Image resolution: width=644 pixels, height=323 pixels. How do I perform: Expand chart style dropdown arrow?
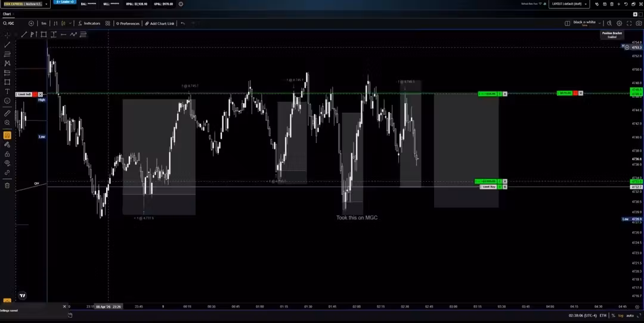point(70,23)
